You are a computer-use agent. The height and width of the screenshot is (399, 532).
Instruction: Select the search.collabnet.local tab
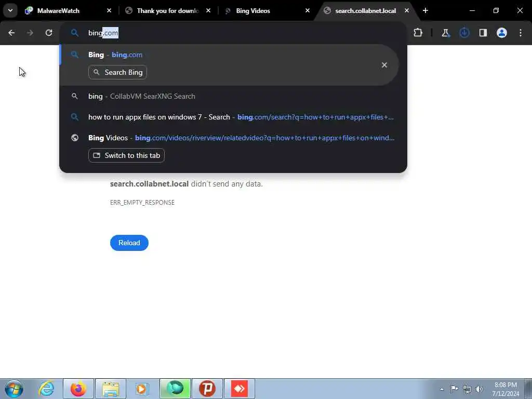click(x=365, y=10)
